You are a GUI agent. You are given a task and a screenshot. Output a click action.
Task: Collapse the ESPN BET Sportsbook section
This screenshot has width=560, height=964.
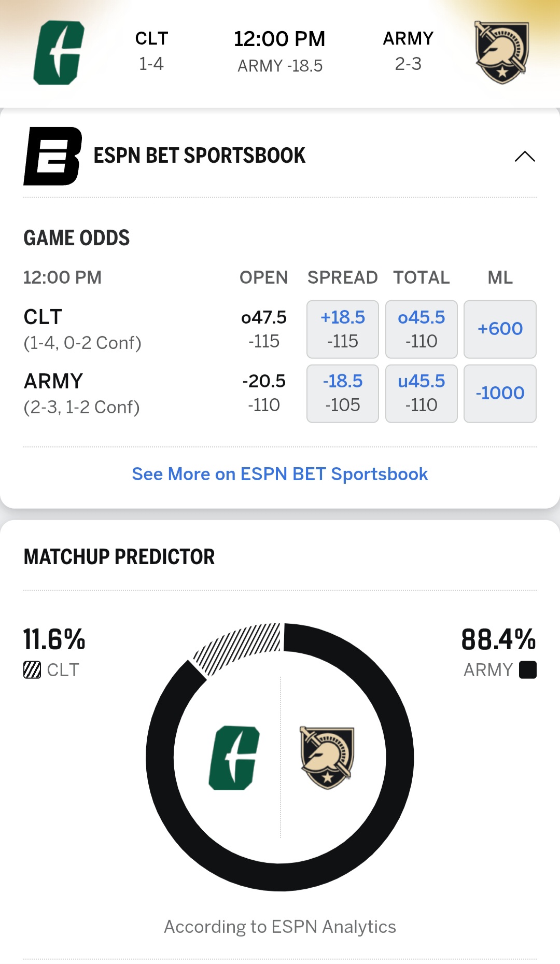[525, 156]
